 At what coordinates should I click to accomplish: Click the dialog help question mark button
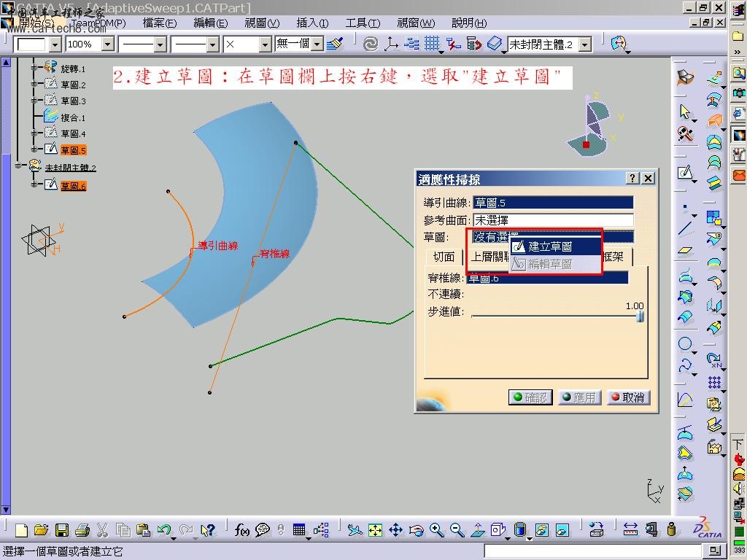coord(632,178)
